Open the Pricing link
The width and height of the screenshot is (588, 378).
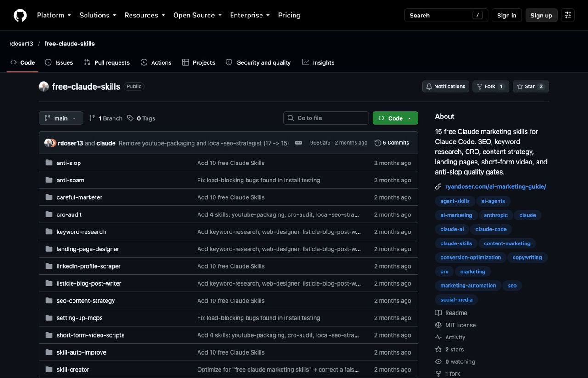click(x=289, y=15)
